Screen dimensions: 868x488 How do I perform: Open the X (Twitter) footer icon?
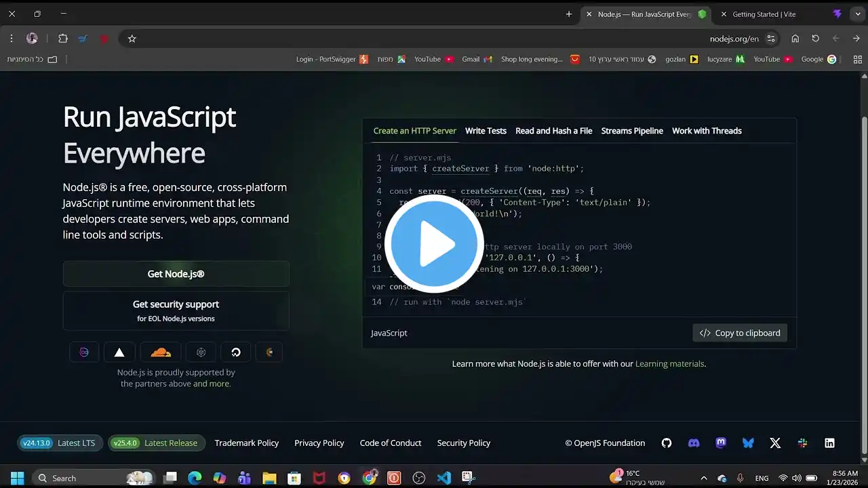tap(775, 443)
